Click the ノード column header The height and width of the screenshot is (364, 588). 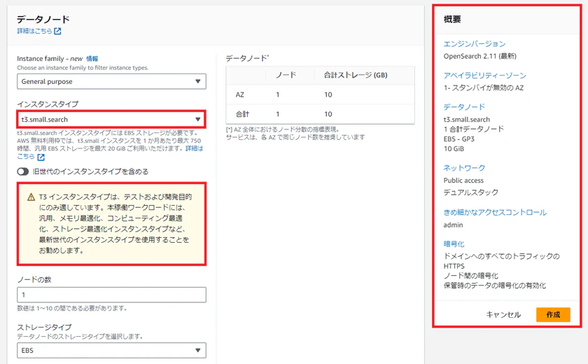(x=286, y=75)
